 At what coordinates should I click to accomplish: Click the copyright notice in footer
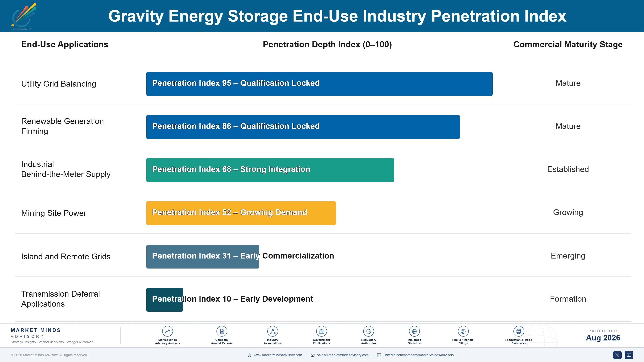tap(49, 355)
